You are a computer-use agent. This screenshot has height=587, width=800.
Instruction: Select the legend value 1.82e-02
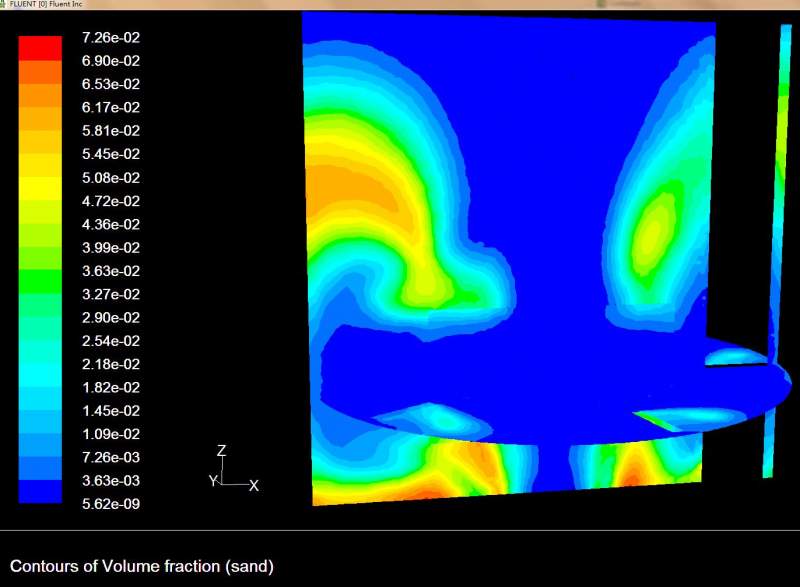coord(111,388)
